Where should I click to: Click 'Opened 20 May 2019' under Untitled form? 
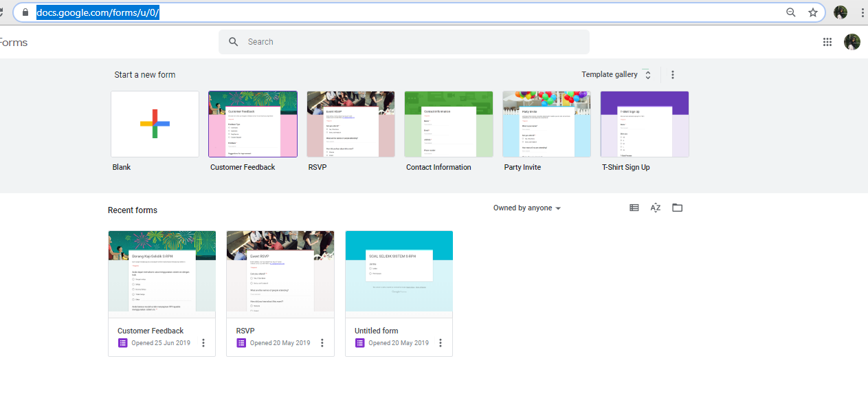(x=399, y=343)
